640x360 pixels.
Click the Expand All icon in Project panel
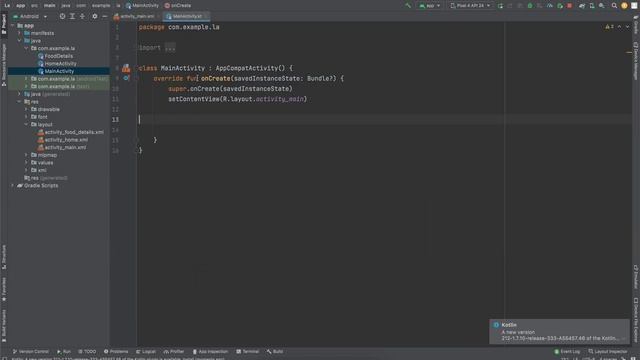[x=72, y=16]
